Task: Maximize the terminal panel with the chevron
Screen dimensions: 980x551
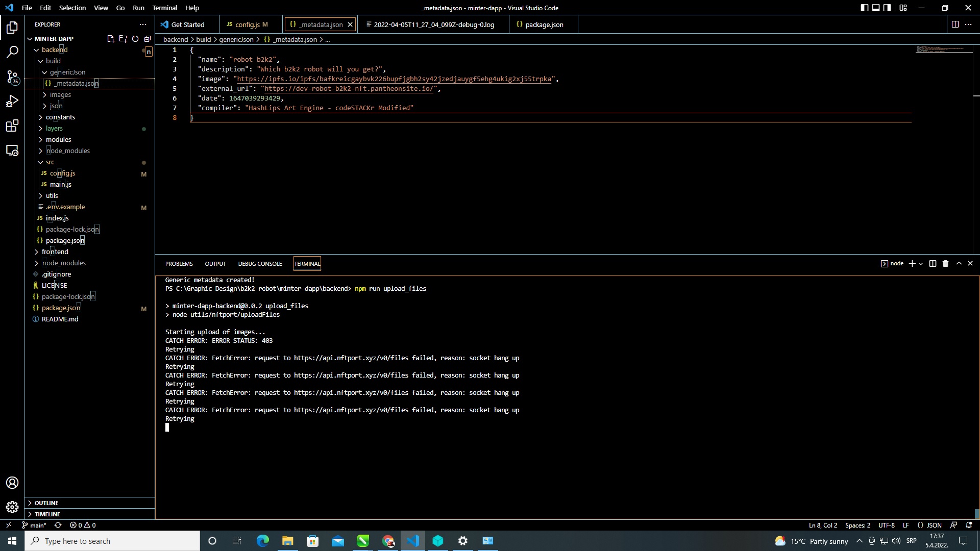Action: [x=959, y=263]
